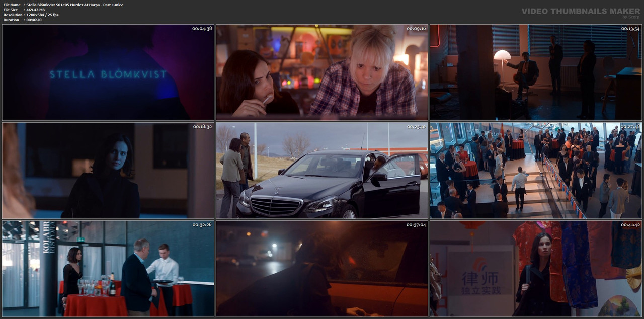This screenshot has width=644, height=319.
Task: Click the file name text ending in Part 1.mkv
Action: [74, 5]
